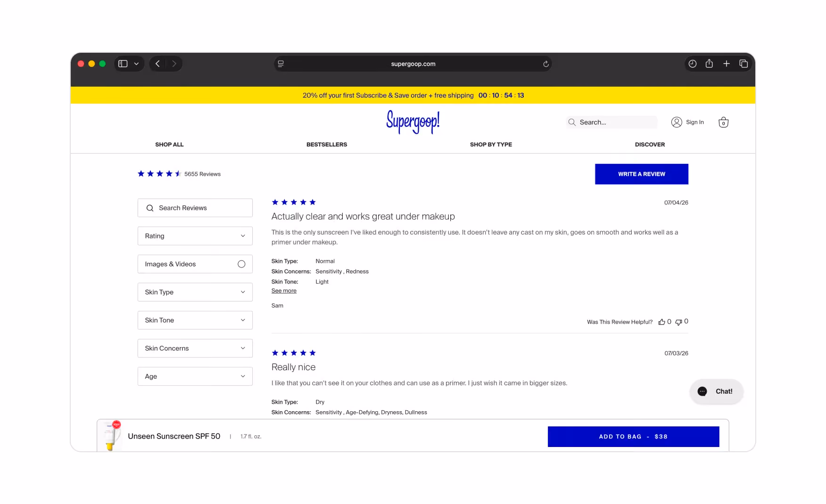Click the 5655 Reviews count
Screen dimensions: 826x504
click(x=202, y=174)
